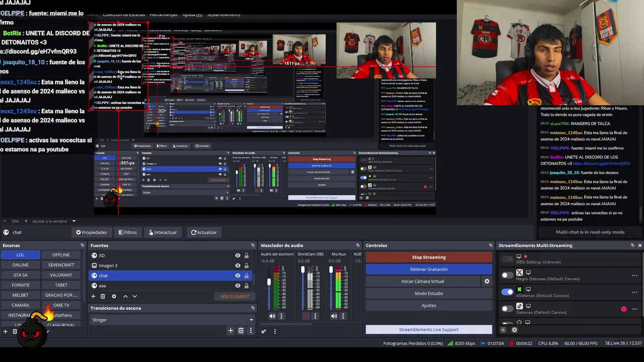Open Ajustes in Controles
Image resolution: width=644 pixels, height=362 pixels.
pos(429,305)
